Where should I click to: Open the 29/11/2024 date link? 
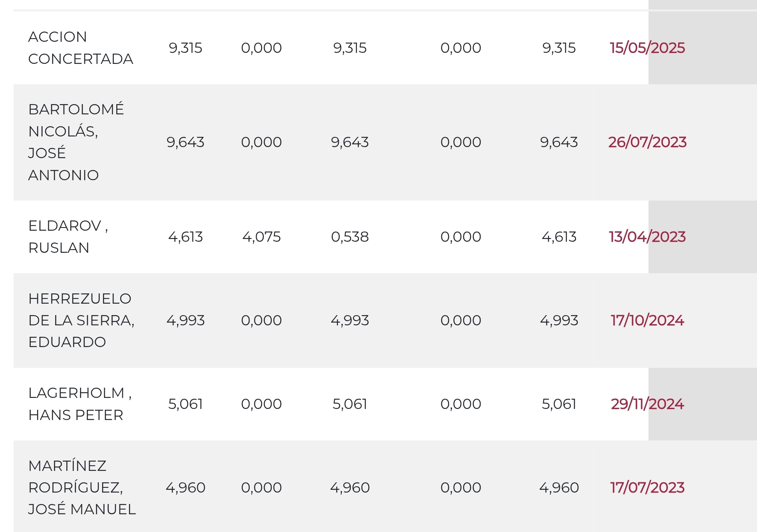[x=647, y=404]
